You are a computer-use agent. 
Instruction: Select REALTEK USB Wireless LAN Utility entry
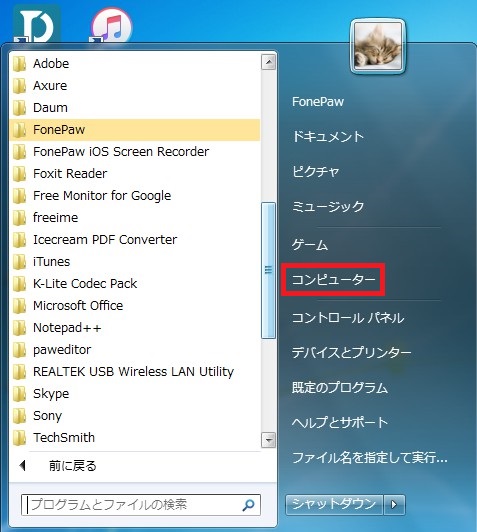pyautogui.click(x=133, y=372)
